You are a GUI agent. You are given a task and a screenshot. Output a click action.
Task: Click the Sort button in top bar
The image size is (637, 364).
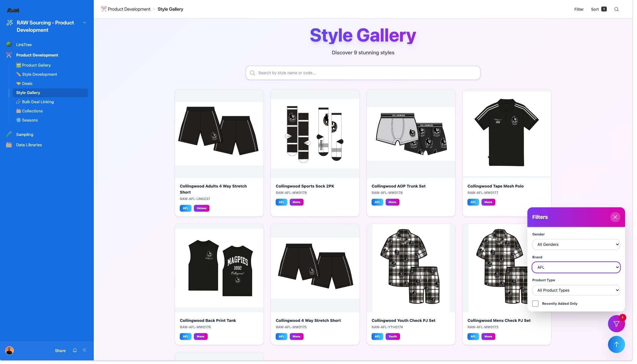point(599,9)
